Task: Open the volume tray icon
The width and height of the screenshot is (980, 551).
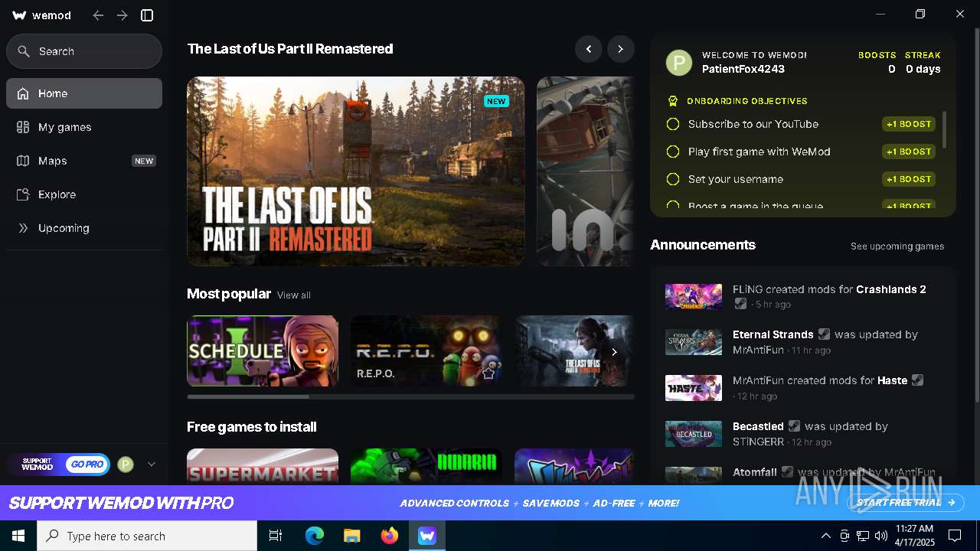Action: tap(880, 536)
